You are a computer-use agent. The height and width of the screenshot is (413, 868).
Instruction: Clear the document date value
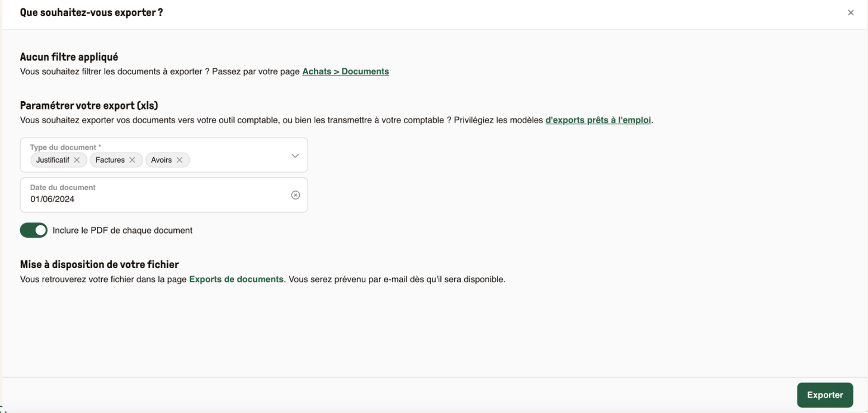pos(295,195)
